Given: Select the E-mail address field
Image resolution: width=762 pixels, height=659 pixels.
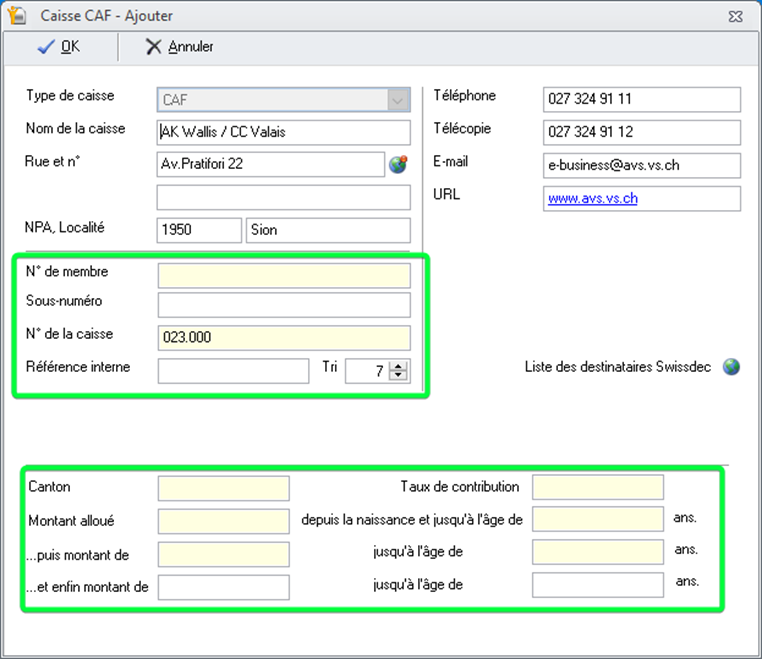Looking at the screenshot, I should click(642, 165).
